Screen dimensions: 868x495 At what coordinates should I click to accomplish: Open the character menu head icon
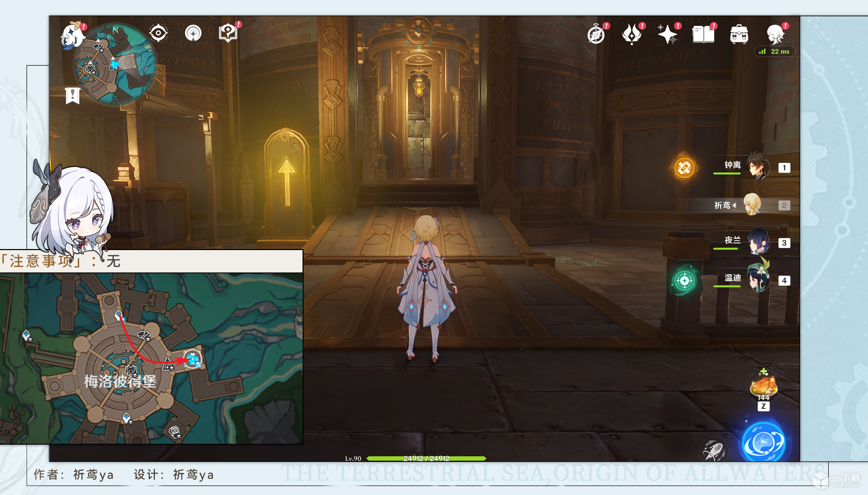(x=776, y=34)
